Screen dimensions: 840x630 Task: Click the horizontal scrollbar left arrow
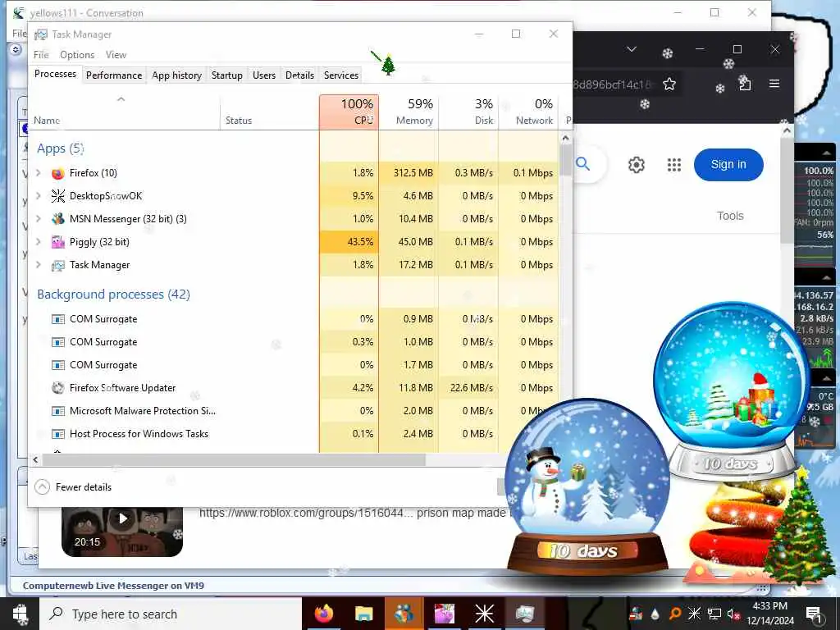[35, 459]
